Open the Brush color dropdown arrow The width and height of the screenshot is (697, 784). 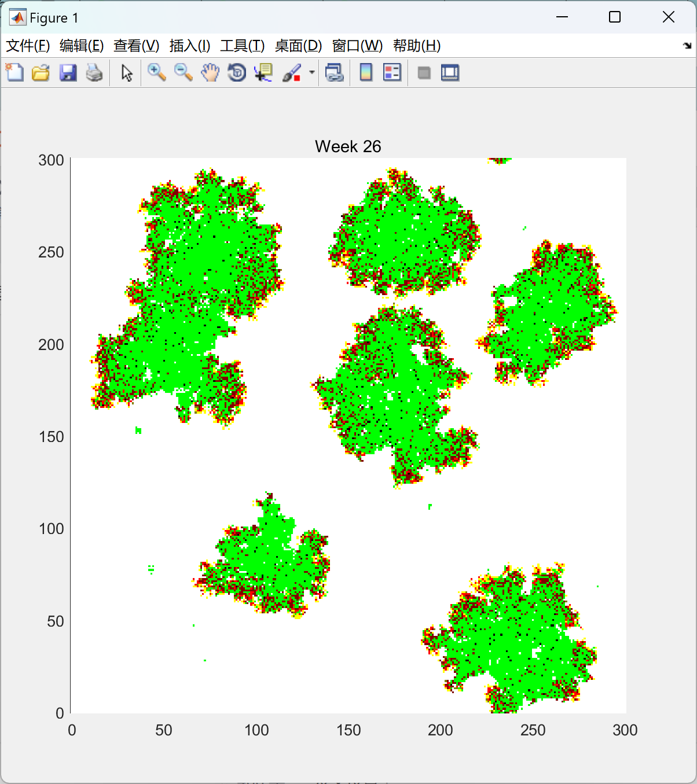tap(312, 72)
